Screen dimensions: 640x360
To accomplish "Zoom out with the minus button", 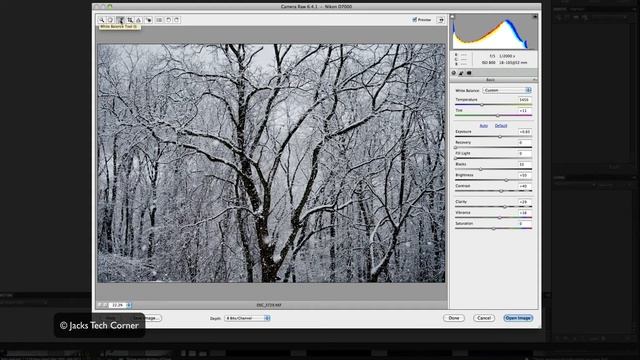I will coord(99,305).
